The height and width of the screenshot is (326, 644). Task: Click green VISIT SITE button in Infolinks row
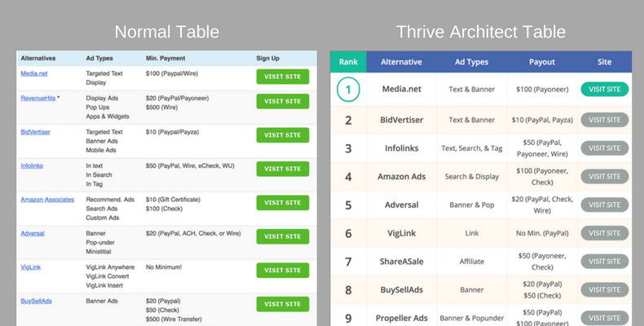coord(283,169)
